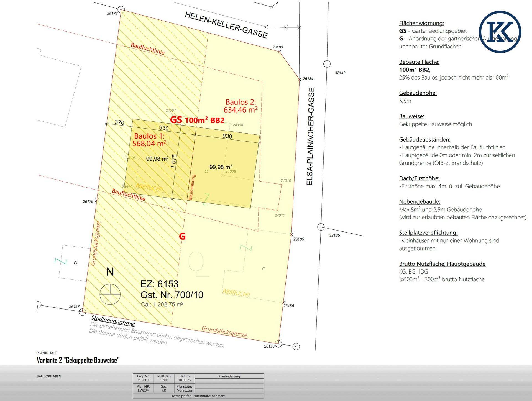Click survey point circle 32135

point(321,227)
